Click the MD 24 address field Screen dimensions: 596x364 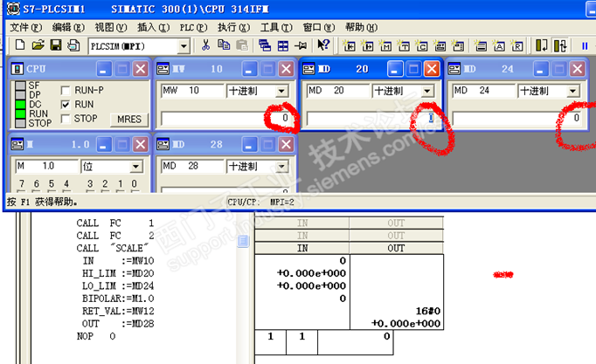coord(484,91)
